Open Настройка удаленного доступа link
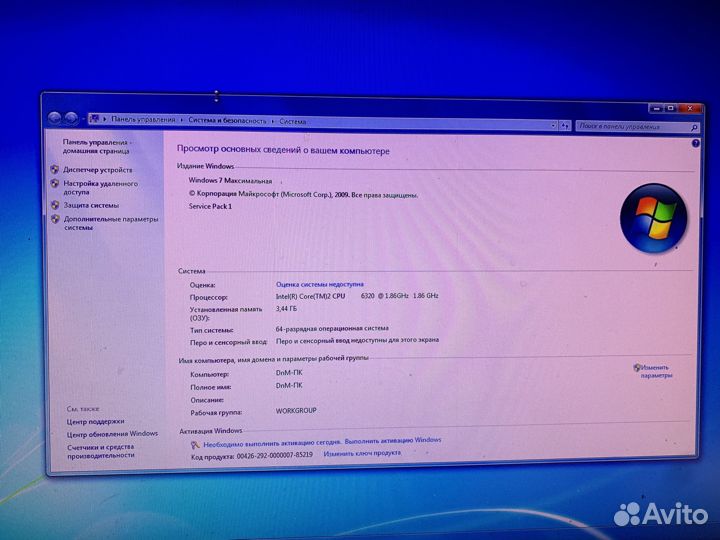The height and width of the screenshot is (540, 720). pos(100,187)
